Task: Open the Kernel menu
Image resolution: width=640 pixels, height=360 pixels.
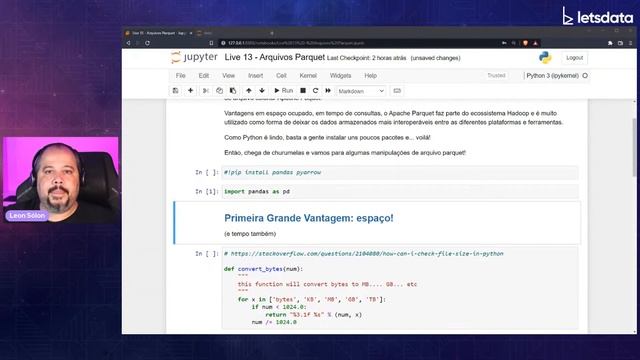Action: click(x=308, y=76)
